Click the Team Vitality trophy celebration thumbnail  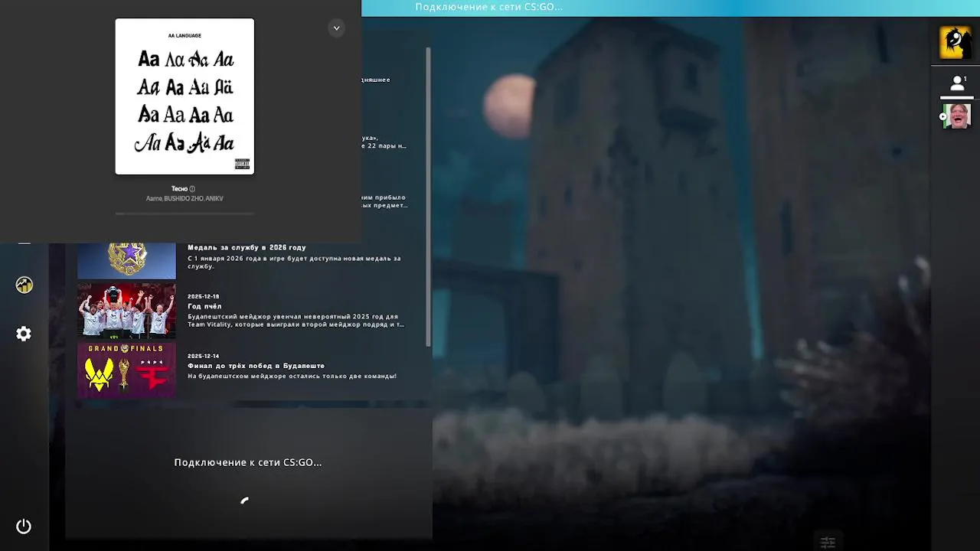click(x=126, y=311)
